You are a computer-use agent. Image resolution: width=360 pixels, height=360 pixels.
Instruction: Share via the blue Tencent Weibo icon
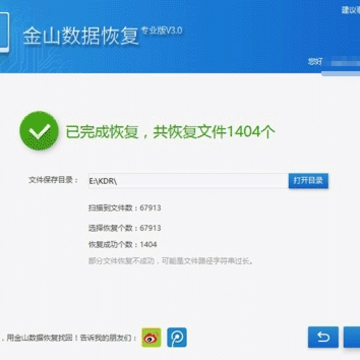[x=177, y=338]
